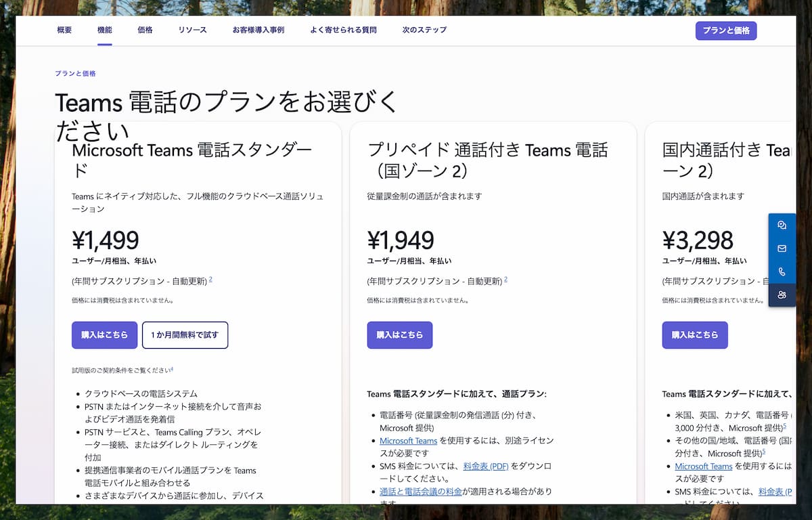Viewport: 812px width, 520px height.
Task: Click 購入はこちら for the ¥1,949 plan
Action: click(399, 335)
